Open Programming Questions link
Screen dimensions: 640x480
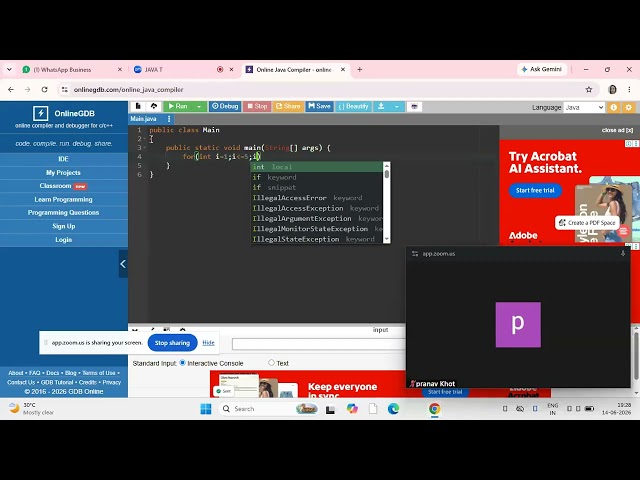point(64,213)
